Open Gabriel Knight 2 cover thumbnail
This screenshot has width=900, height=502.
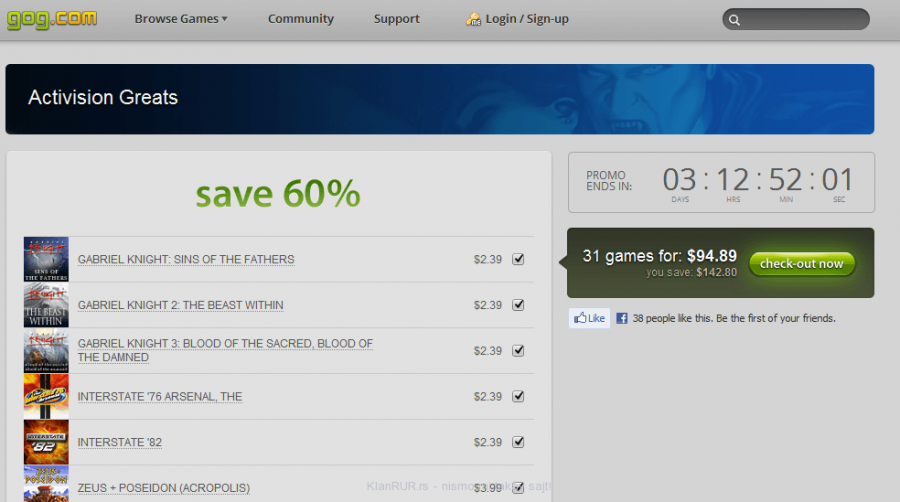click(46, 305)
